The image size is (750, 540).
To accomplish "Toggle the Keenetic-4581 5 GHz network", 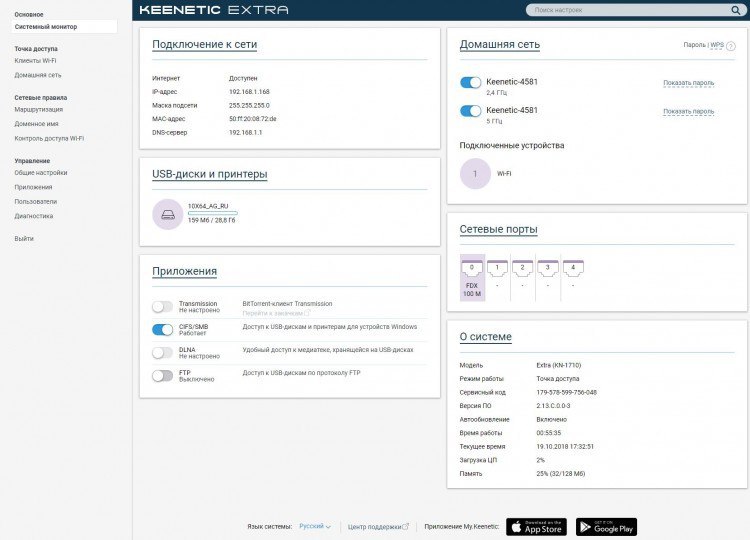I will (x=471, y=111).
